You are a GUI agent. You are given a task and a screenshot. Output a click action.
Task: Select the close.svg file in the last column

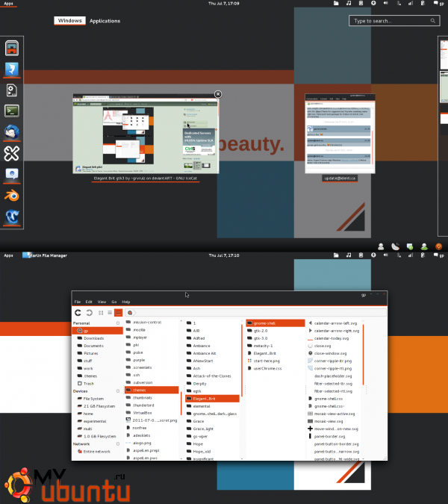323,346
